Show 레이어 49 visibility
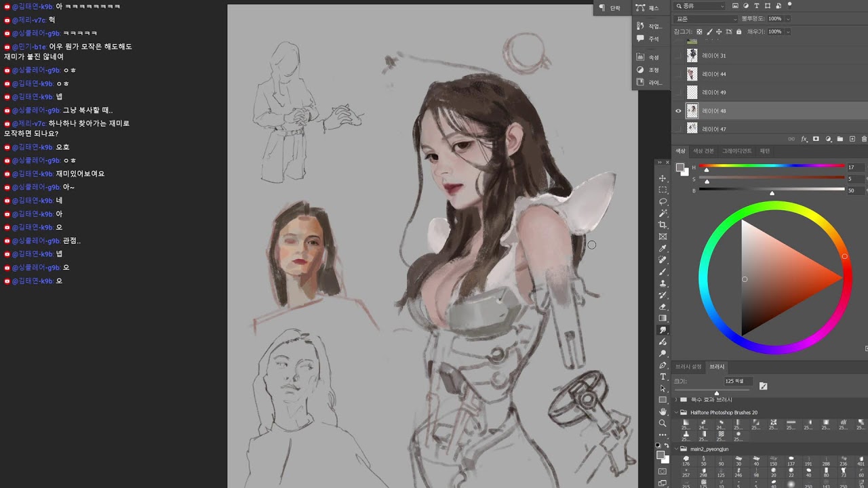The image size is (868, 488). (678, 92)
